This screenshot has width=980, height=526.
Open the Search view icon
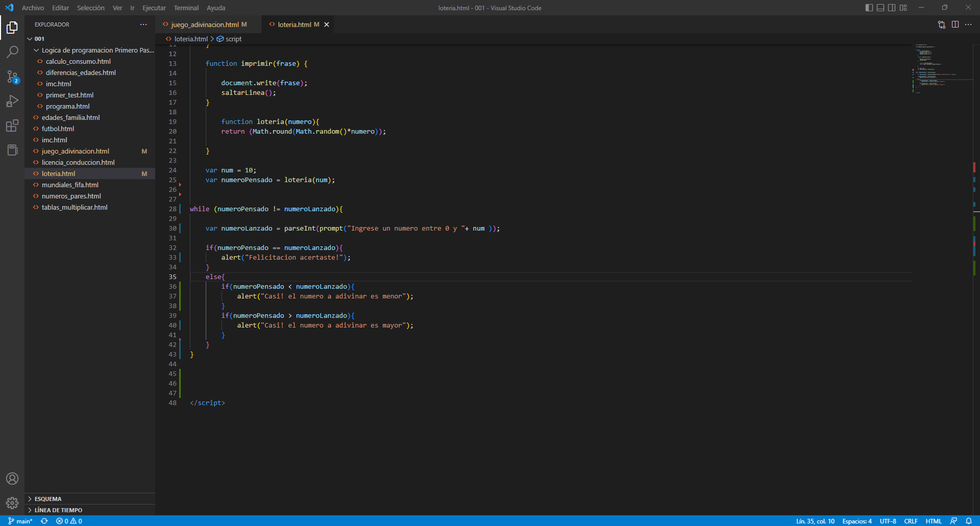click(12, 52)
